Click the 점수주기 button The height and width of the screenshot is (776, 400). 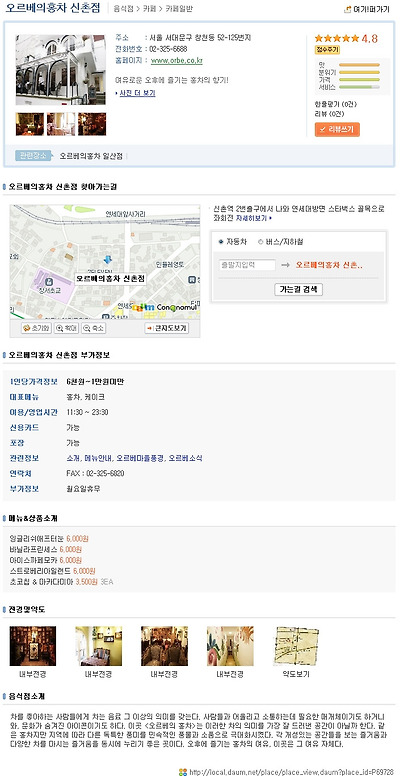[x=327, y=49]
